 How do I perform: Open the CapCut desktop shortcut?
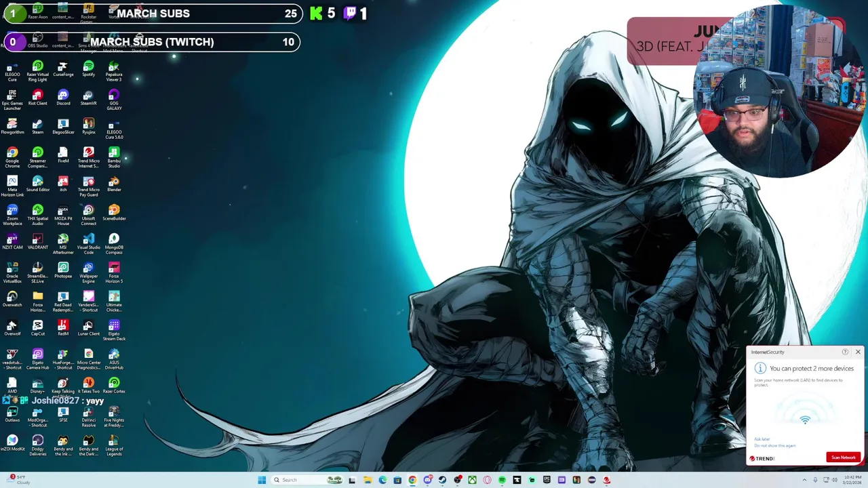point(38,328)
